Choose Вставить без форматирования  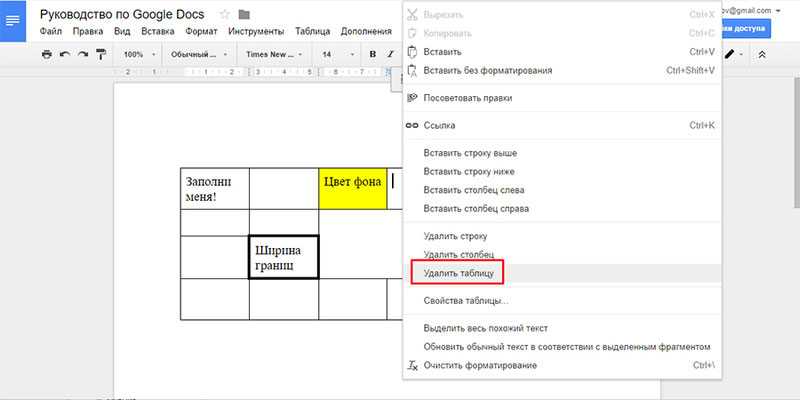(562, 70)
